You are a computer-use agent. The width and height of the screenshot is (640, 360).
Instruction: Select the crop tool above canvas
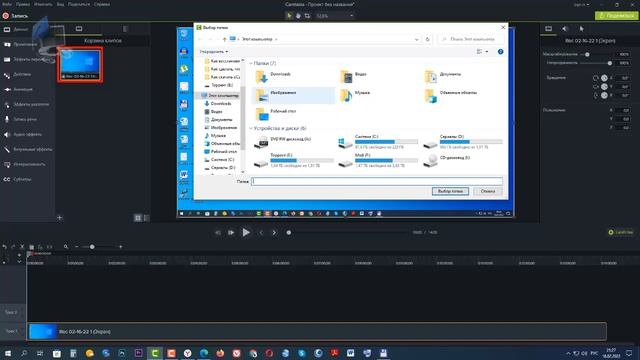(307, 16)
